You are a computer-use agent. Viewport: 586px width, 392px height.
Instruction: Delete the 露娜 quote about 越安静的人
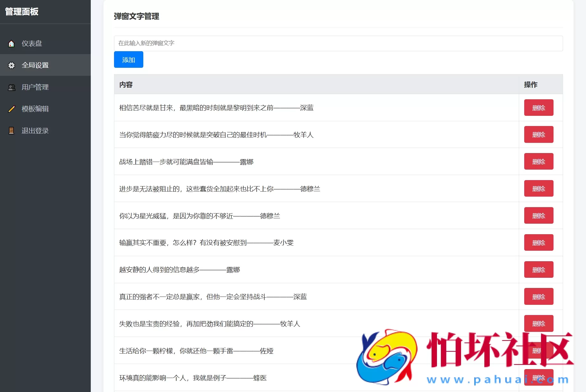(538, 269)
